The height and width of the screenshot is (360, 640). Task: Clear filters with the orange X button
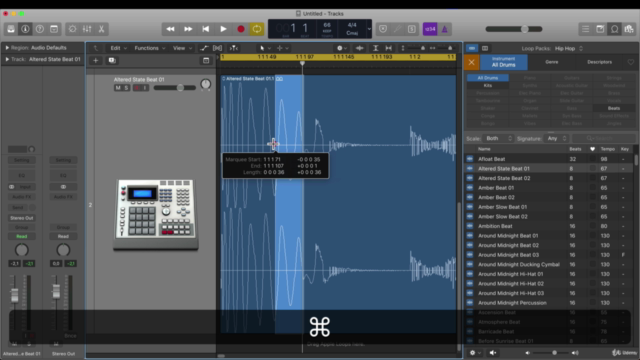(471, 62)
